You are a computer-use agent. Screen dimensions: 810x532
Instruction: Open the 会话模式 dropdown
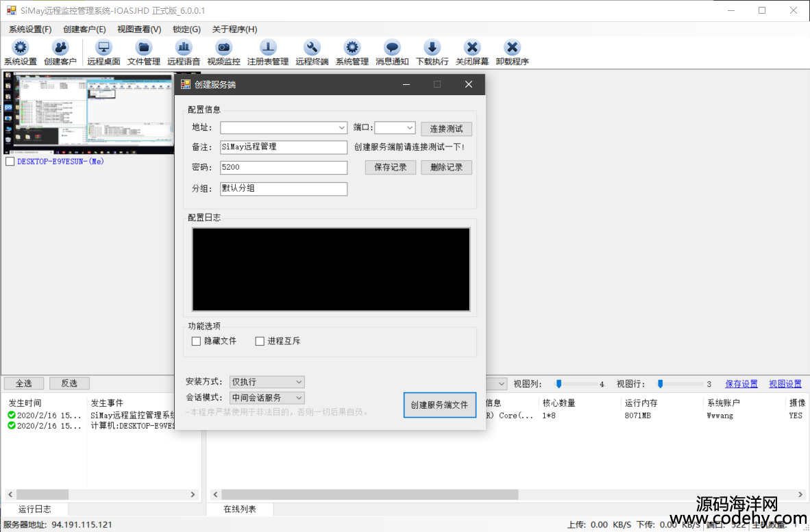tap(267, 398)
